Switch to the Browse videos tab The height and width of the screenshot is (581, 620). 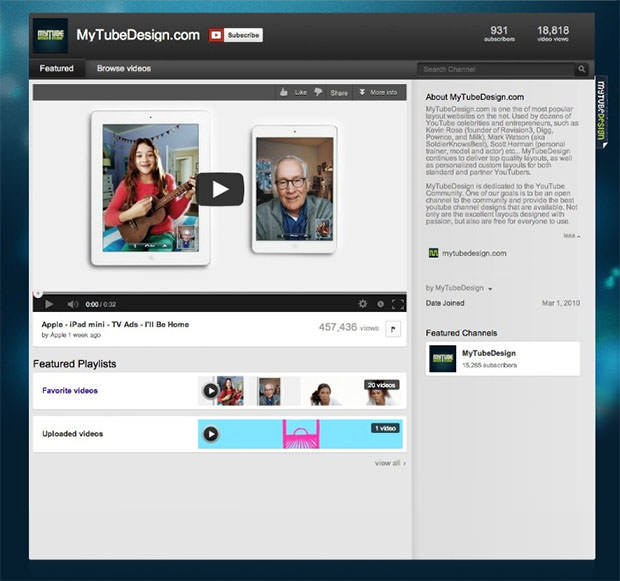(124, 68)
